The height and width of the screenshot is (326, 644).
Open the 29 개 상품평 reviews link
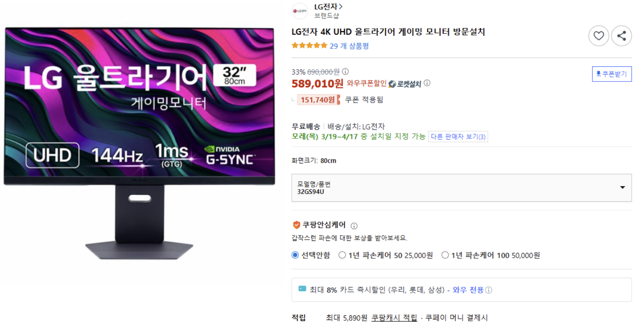349,46
